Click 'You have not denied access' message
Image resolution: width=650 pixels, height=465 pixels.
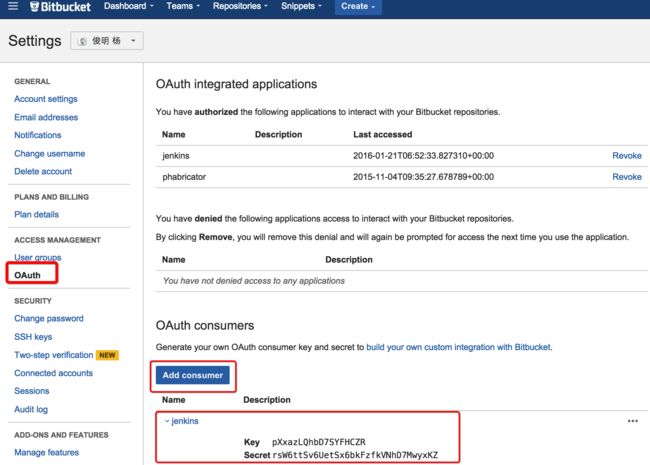254,281
